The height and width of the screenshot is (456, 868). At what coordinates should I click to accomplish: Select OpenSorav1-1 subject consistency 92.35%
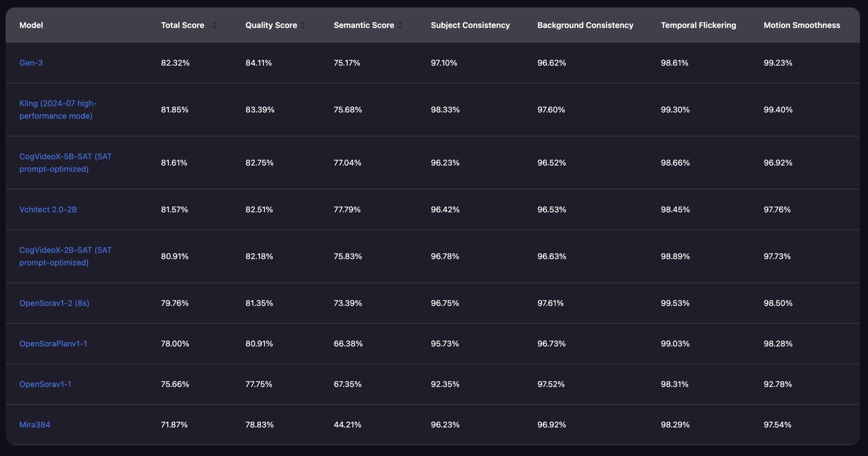pos(445,384)
